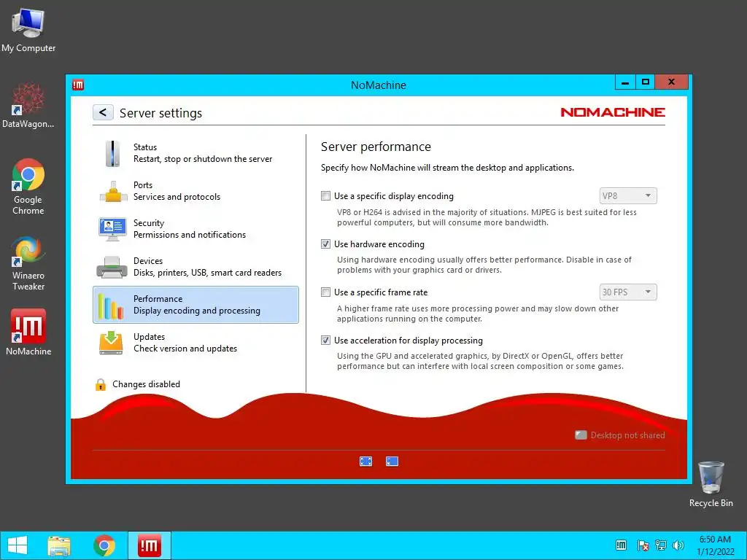Uncheck Use hardware encoding
This screenshot has width=747, height=560.
click(326, 244)
